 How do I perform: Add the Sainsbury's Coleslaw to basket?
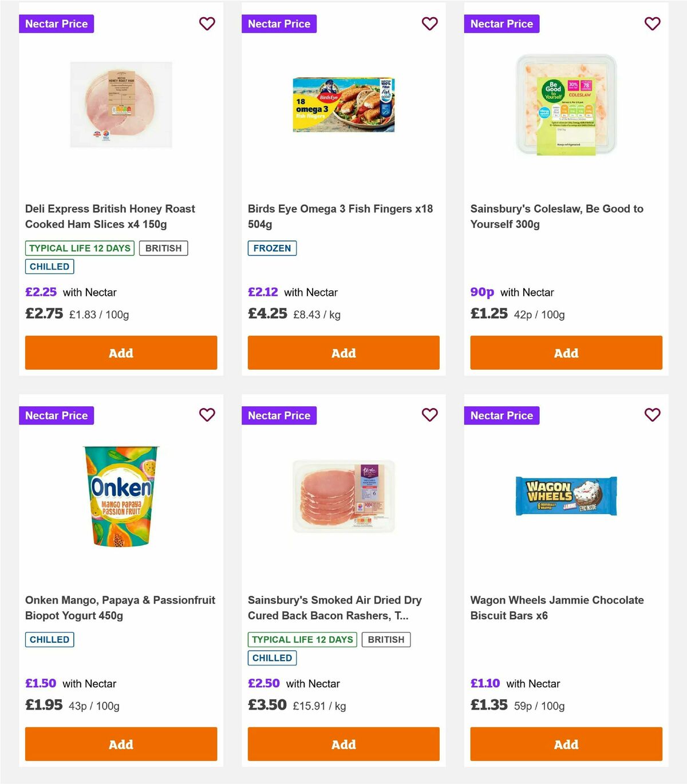pyautogui.click(x=566, y=353)
